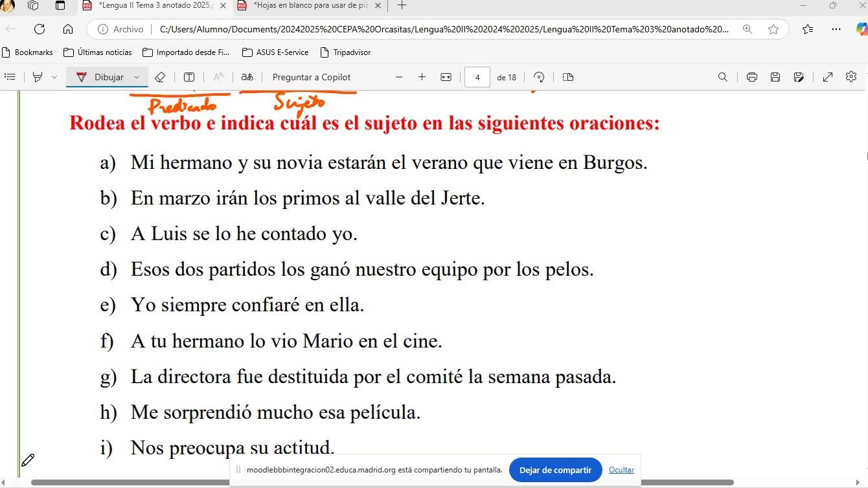This screenshot has width=868, height=488.
Task: Open the ASUS E-Service bookmark folder
Action: (x=275, y=52)
